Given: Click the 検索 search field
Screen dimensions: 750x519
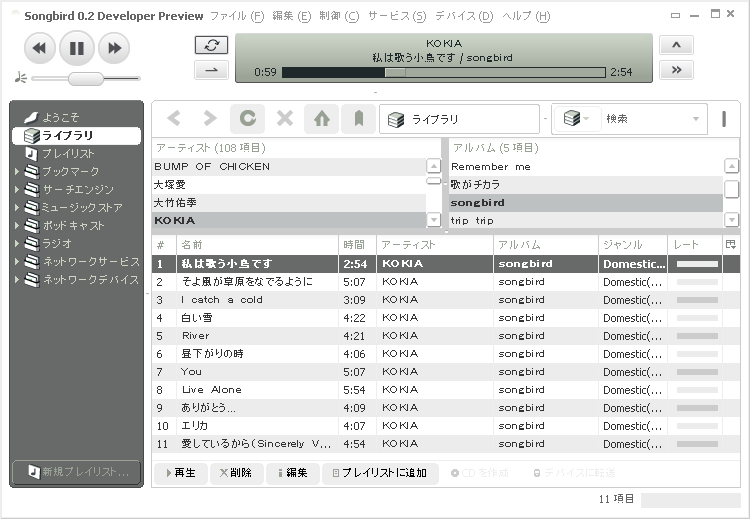Looking at the screenshot, I should (646, 119).
